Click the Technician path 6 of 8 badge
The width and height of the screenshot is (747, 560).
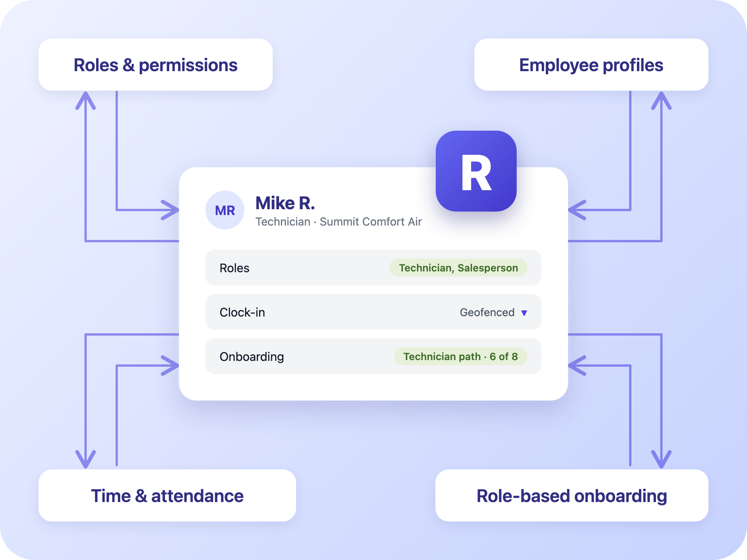coord(461,357)
